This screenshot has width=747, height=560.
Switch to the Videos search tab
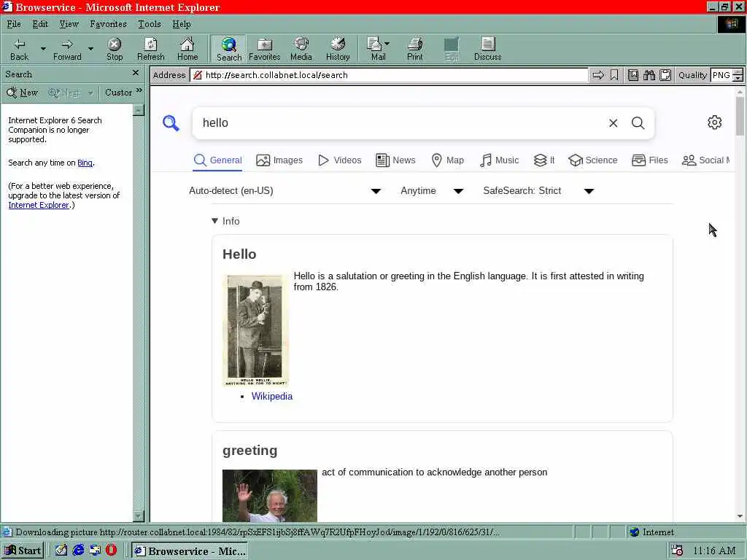pos(340,160)
